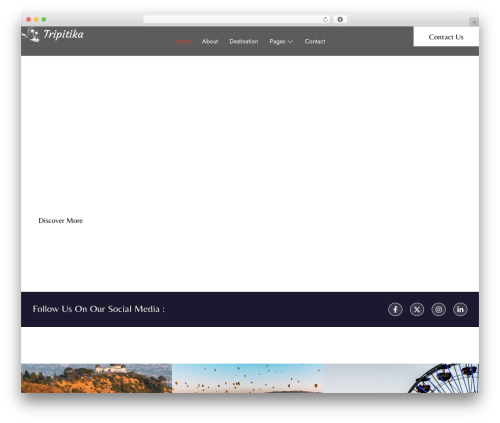Click the yellow minimize window button
Viewport: 500px width, 423px height.
36,19
